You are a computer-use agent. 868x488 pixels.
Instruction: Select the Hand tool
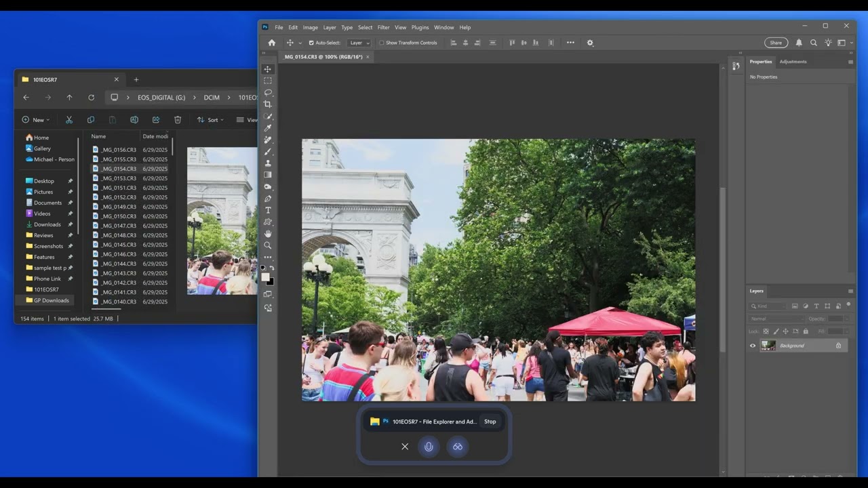pyautogui.click(x=267, y=234)
